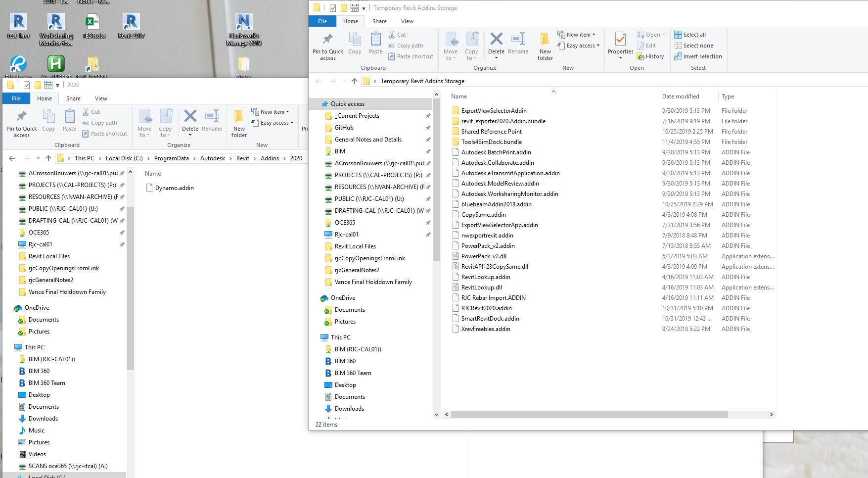The width and height of the screenshot is (868, 478).
Task: Open Worksharing Monitor desktop shortcut
Action: [56, 30]
